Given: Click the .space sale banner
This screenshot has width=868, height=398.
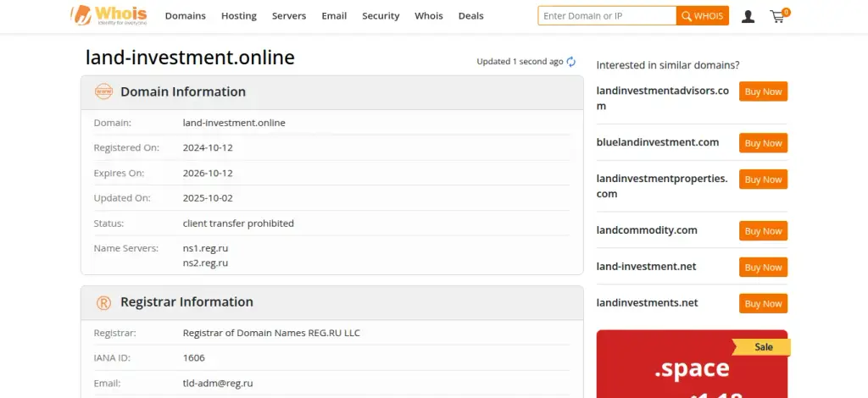Looking at the screenshot, I should tap(692, 364).
